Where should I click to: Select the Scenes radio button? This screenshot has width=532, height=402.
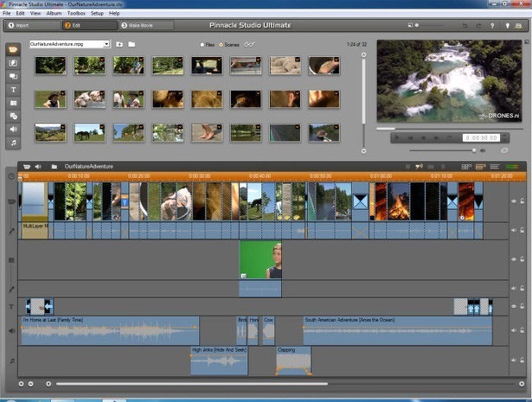(x=221, y=43)
